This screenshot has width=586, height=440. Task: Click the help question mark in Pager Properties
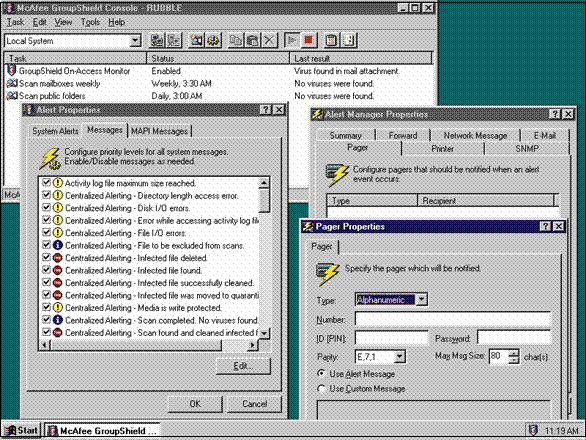click(x=545, y=226)
